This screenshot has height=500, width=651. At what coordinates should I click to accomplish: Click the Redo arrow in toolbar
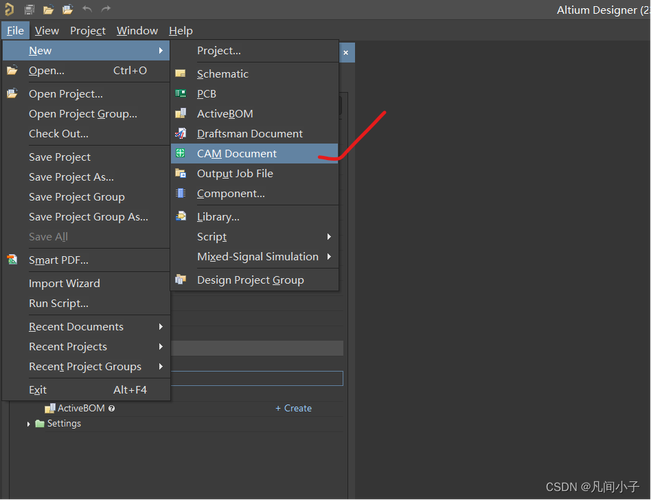coord(106,9)
